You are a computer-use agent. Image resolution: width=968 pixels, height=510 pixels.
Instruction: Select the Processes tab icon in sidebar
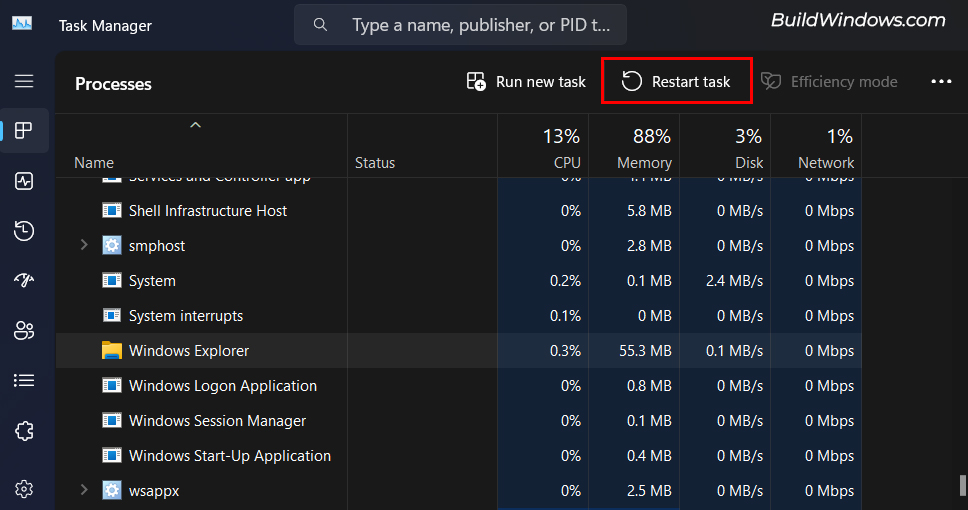coord(24,130)
